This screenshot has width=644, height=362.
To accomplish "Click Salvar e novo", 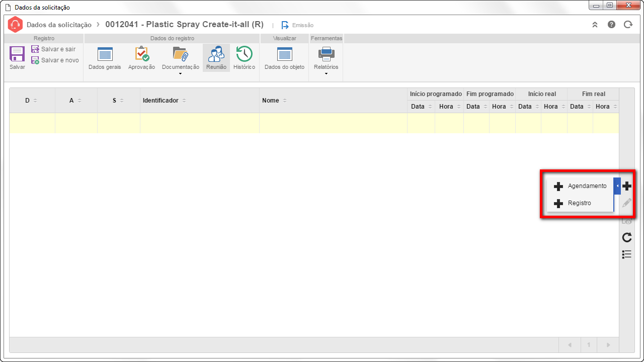I will pos(55,60).
